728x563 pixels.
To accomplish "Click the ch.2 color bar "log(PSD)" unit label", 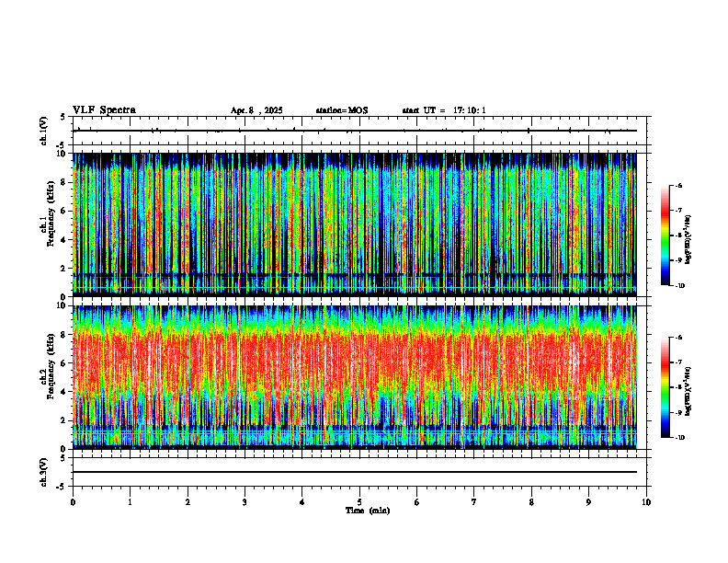I will coord(688,392).
